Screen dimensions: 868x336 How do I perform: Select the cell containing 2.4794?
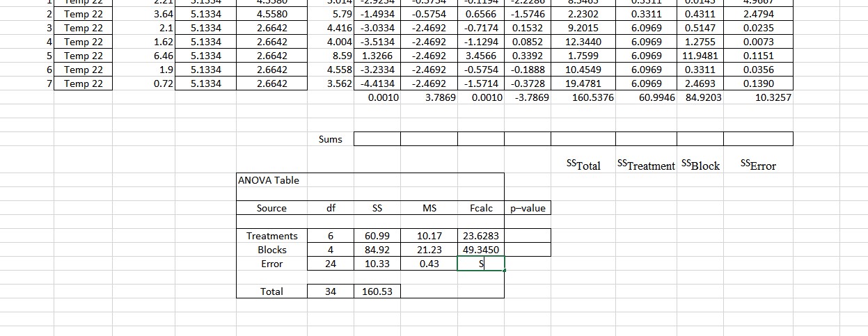click(759, 14)
